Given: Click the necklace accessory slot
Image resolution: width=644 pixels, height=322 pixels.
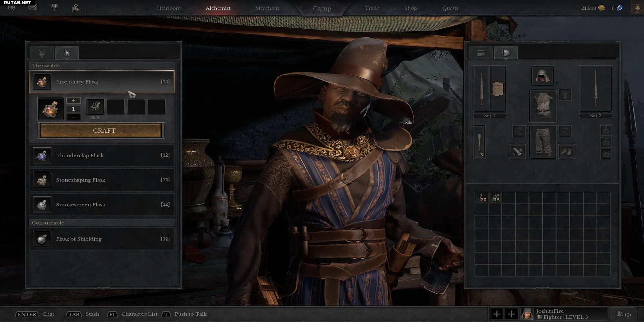Looking at the screenshot, I should (x=565, y=95).
